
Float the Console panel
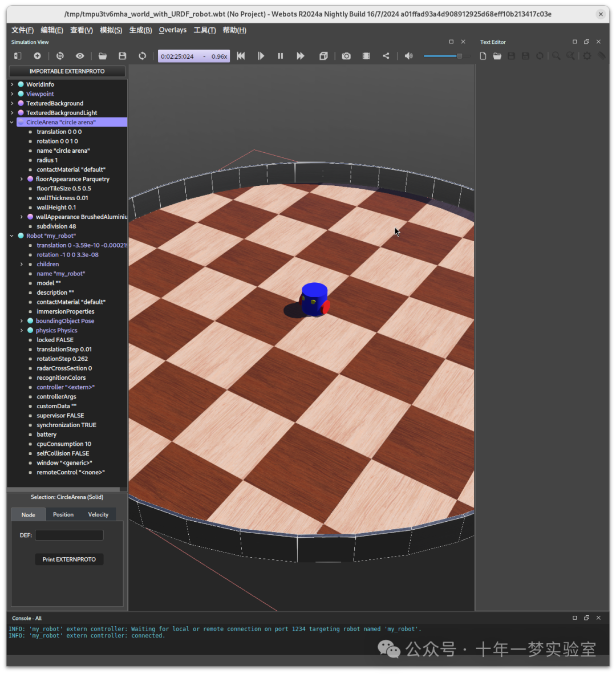(x=586, y=618)
